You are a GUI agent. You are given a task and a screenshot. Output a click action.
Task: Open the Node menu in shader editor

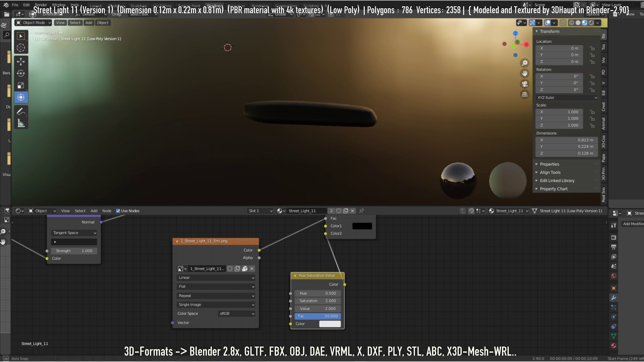pos(107,211)
